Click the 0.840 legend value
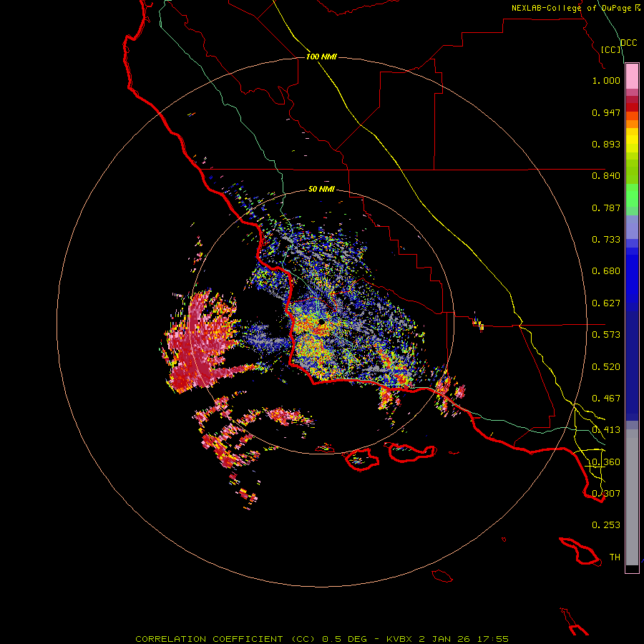 tap(606, 176)
